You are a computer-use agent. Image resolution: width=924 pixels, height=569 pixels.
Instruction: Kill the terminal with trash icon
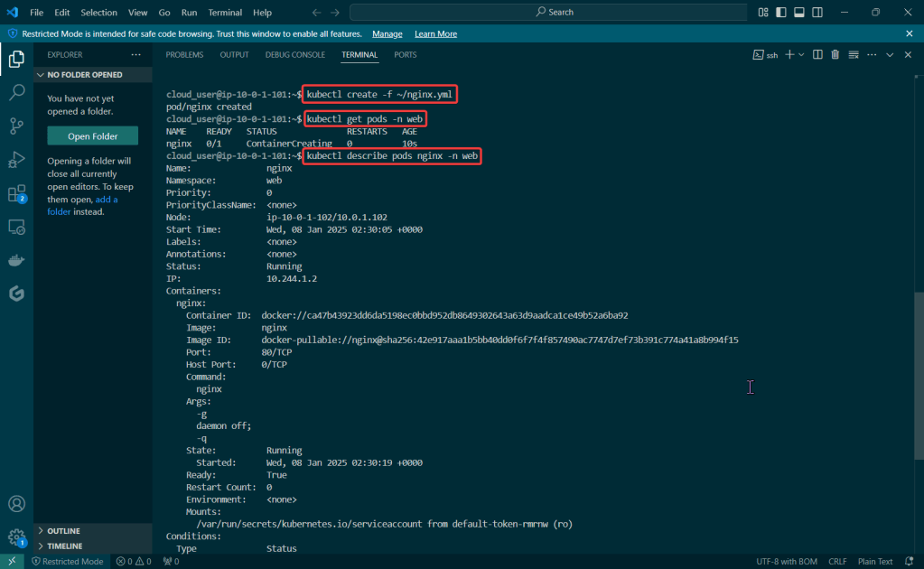tap(835, 55)
